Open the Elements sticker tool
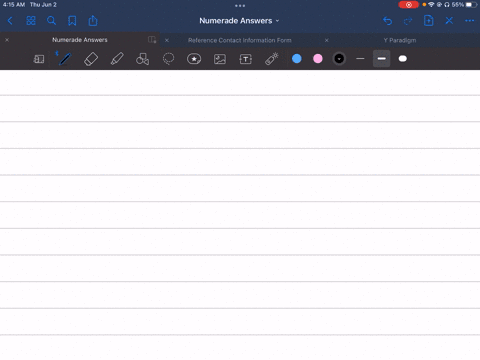Image resolution: width=480 pixels, height=360 pixels. (x=194, y=59)
